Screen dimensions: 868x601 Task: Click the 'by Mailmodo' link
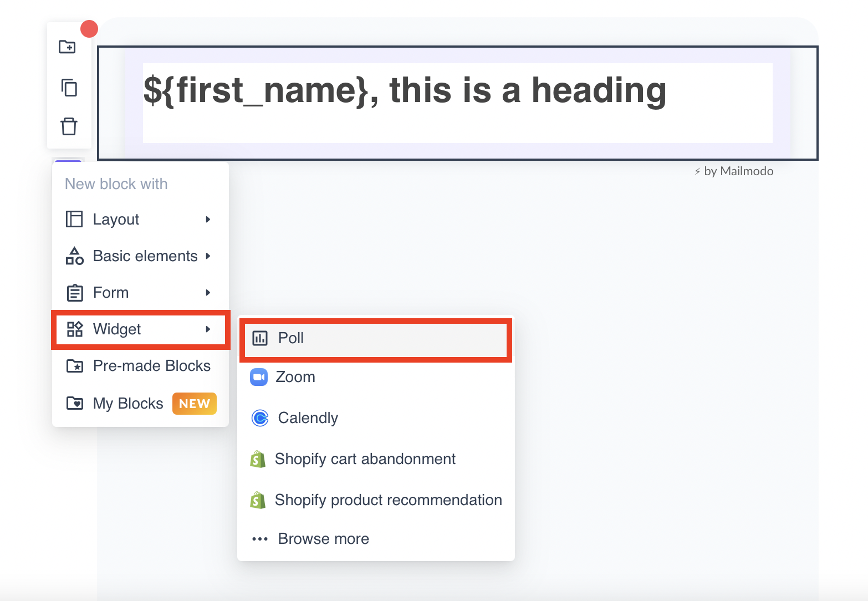click(x=734, y=171)
